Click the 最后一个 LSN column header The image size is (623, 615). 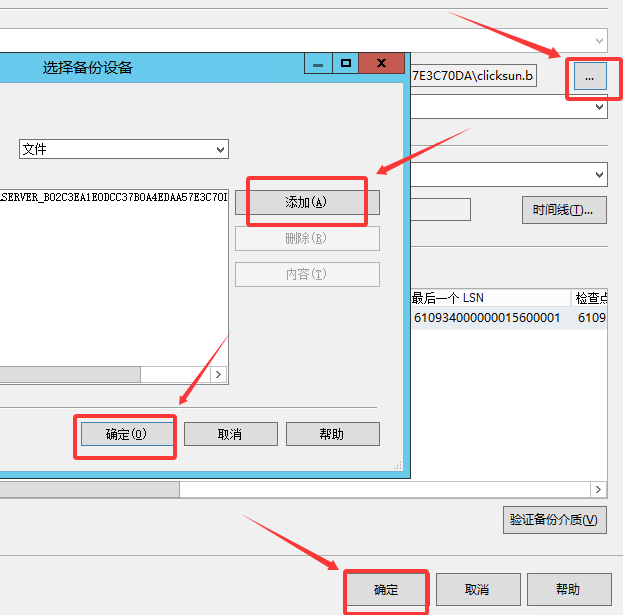click(488, 298)
